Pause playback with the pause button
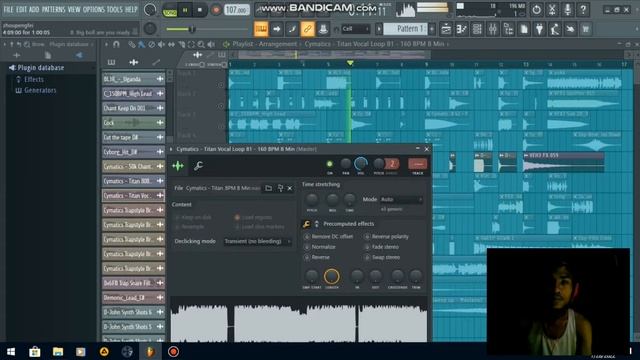 tap(185, 10)
